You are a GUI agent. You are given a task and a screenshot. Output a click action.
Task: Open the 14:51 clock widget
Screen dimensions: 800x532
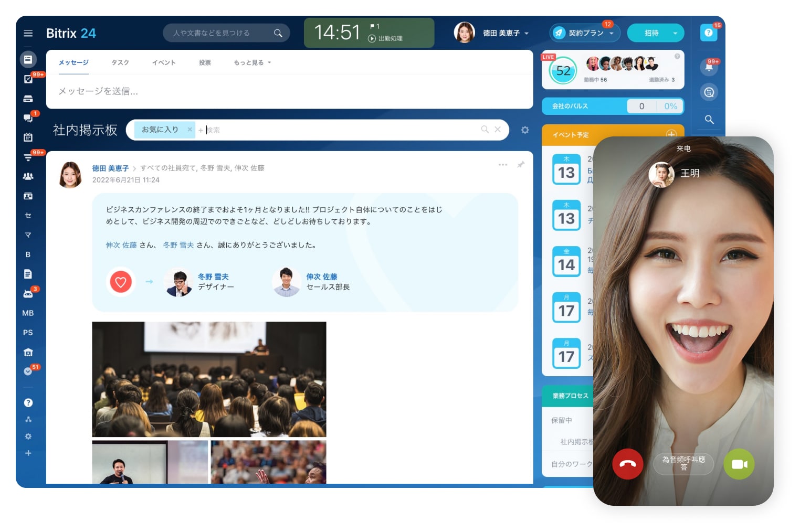point(337,33)
